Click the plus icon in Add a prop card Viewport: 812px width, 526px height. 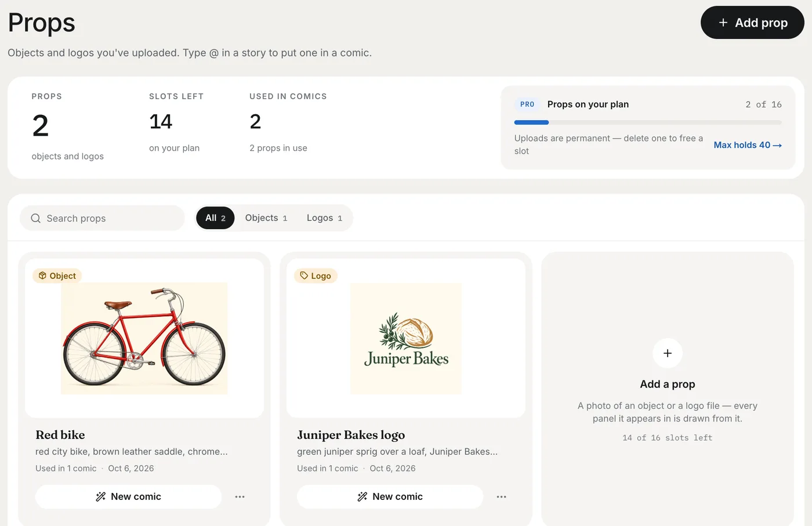668,353
